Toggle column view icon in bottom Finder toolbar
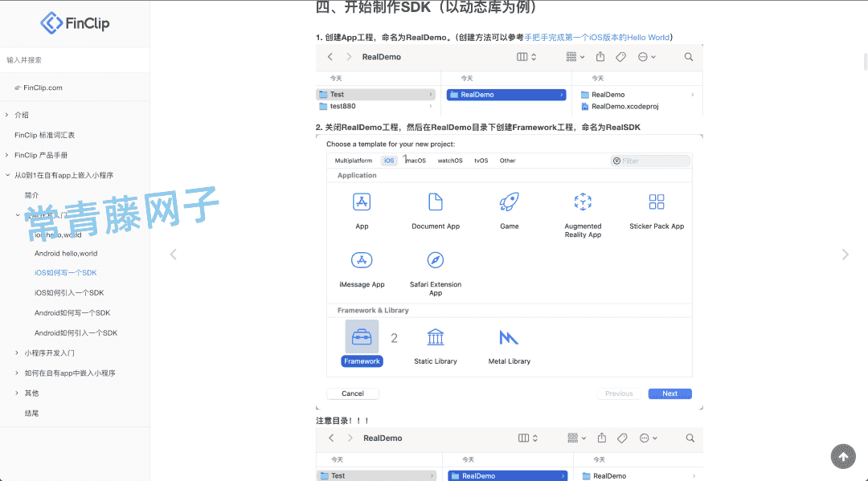This screenshot has height=481, width=868. [527, 438]
